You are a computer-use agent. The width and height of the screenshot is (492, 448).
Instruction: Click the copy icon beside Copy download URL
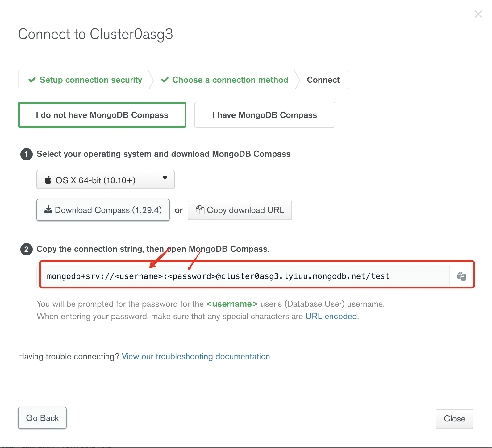200,210
